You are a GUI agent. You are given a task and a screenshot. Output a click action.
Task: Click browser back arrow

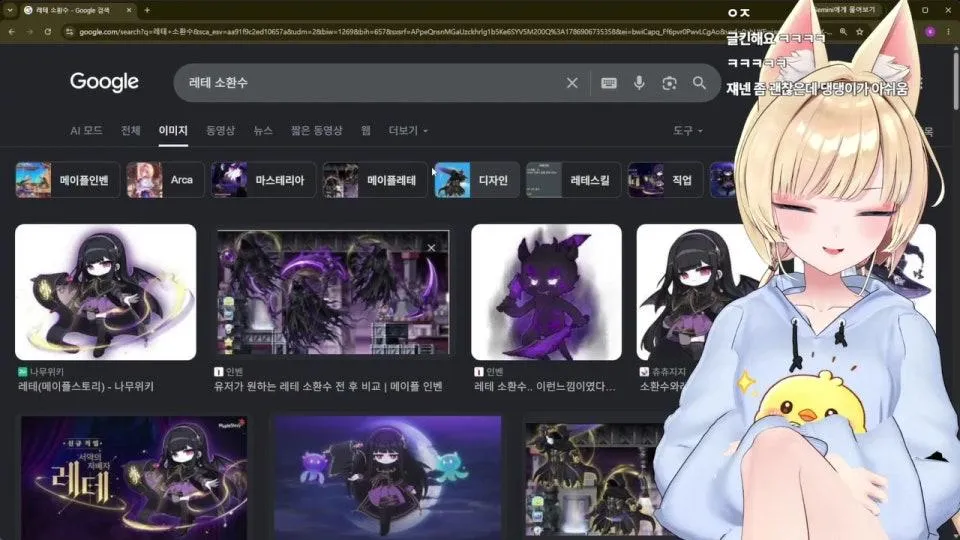12,31
